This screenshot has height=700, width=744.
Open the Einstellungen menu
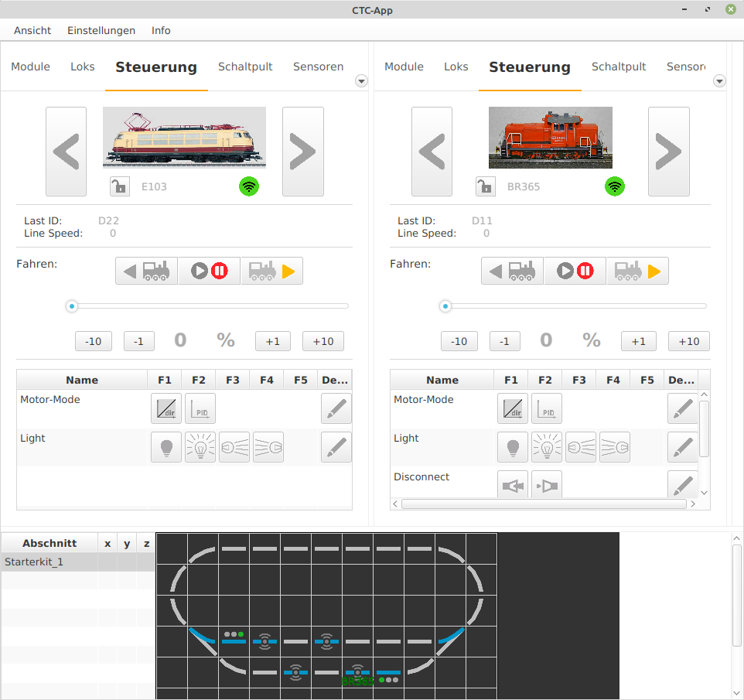point(101,30)
